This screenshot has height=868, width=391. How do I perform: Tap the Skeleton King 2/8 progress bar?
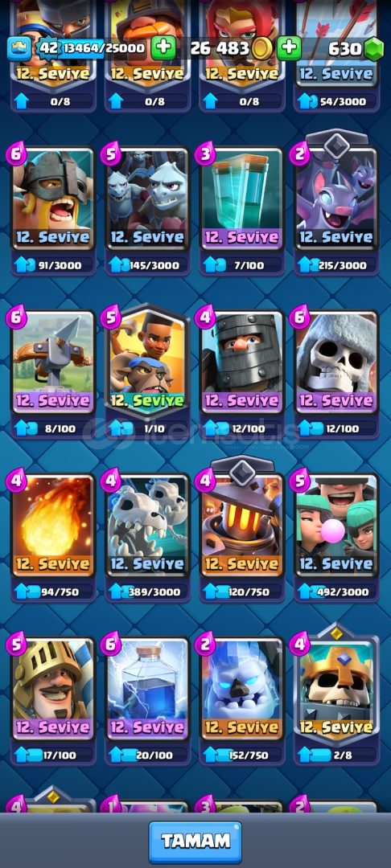pyautogui.click(x=337, y=755)
